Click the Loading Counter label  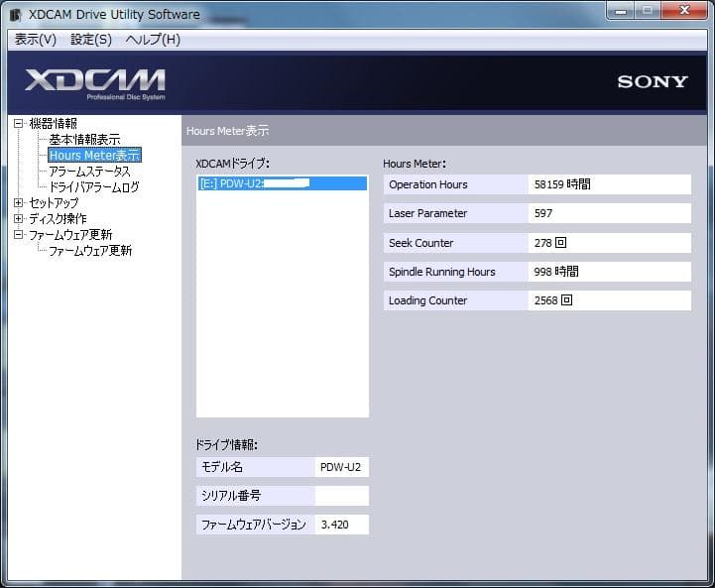tap(427, 300)
